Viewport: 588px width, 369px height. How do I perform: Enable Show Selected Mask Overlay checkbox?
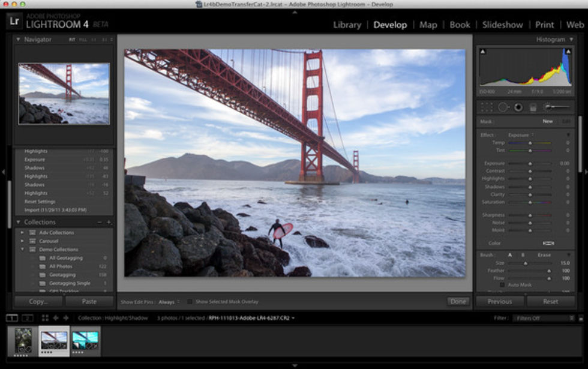point(190,302)
